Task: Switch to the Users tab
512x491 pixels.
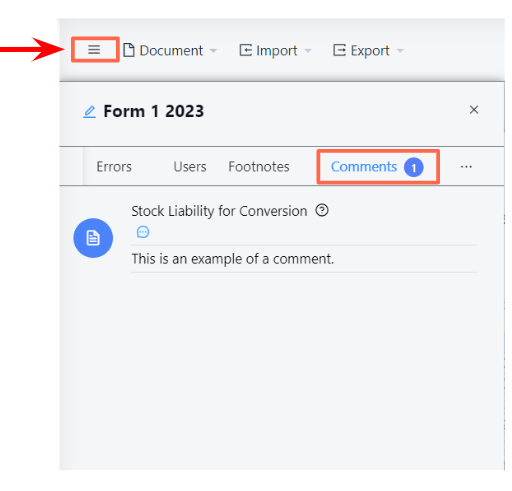Action: (190, 167)
